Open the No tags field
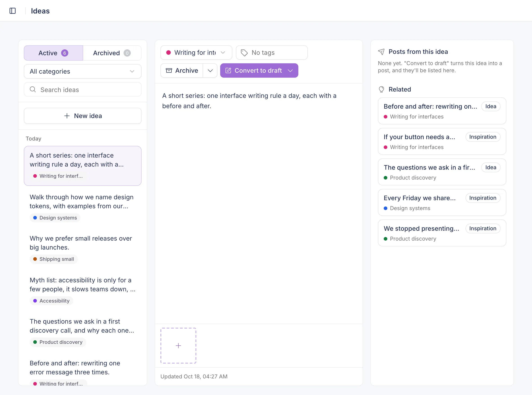532x395 pixels. pos(272,53)
